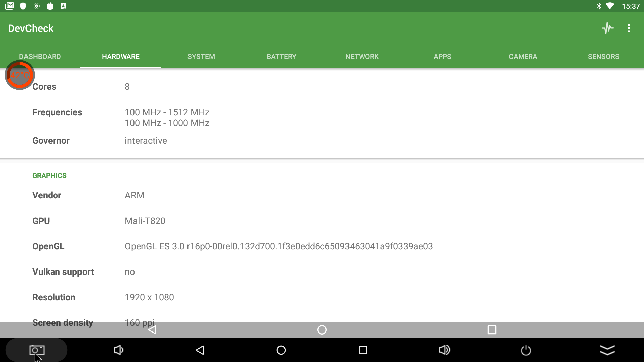Tap the Screen density value 160 ppi
The width and height of the screenshot is (644, 362).
(x=140, y=323)
